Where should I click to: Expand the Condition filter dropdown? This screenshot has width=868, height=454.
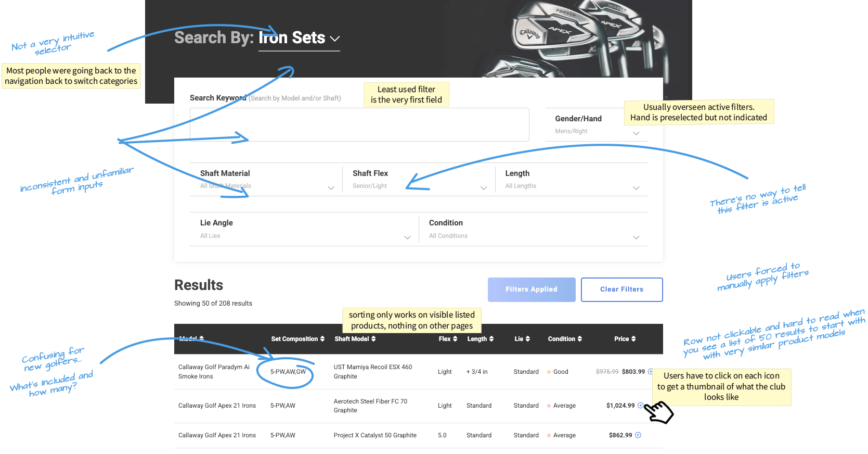click(x=534, y=229)
